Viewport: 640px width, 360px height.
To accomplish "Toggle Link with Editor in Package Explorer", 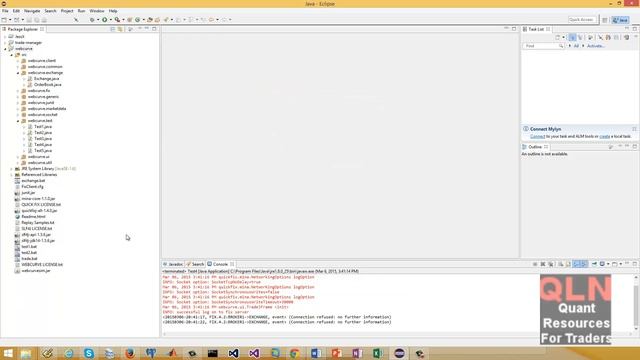I will [120, 29].
